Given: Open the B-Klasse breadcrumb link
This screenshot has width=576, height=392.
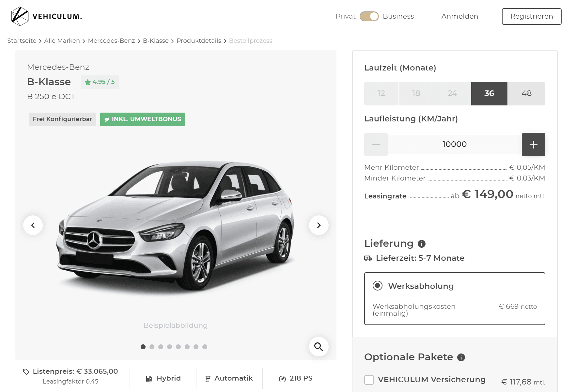Looking at the screenshot, I should click(156, 41).
